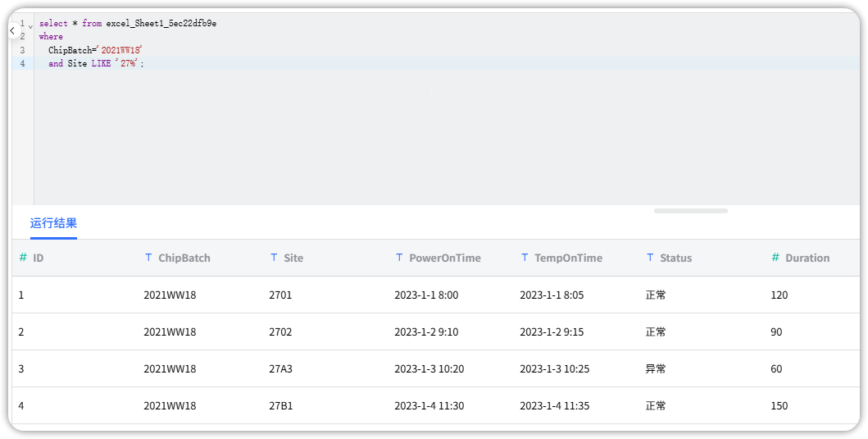Select the Site cell 27A3

280,368
